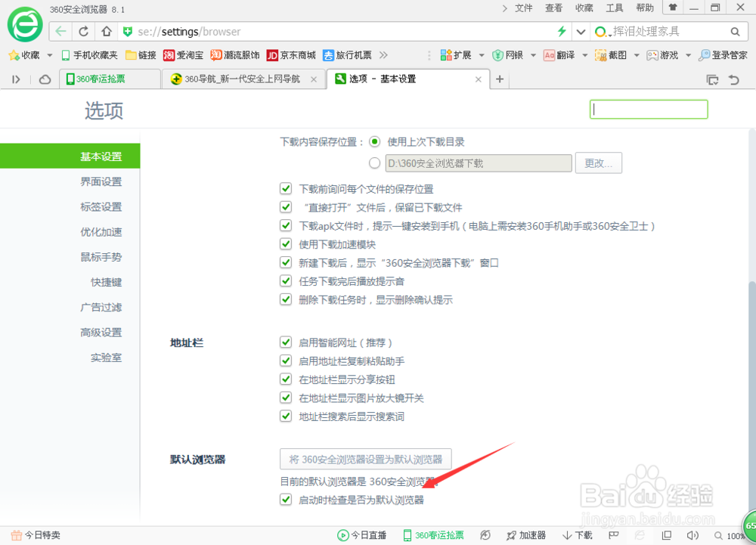Screen dimensions: 756x545
Task: Click the skin shirt icon in title bar
Action: tap(673, 8)
